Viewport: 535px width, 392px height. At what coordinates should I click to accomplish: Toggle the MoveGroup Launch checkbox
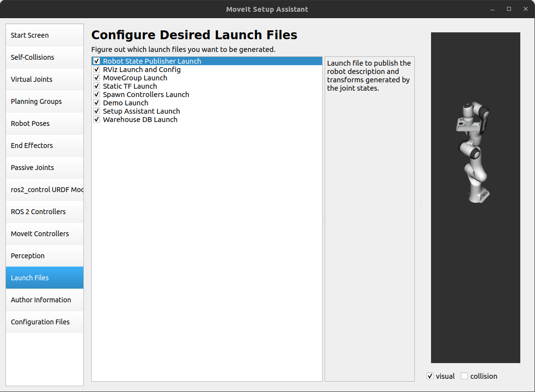coord(97,77)
